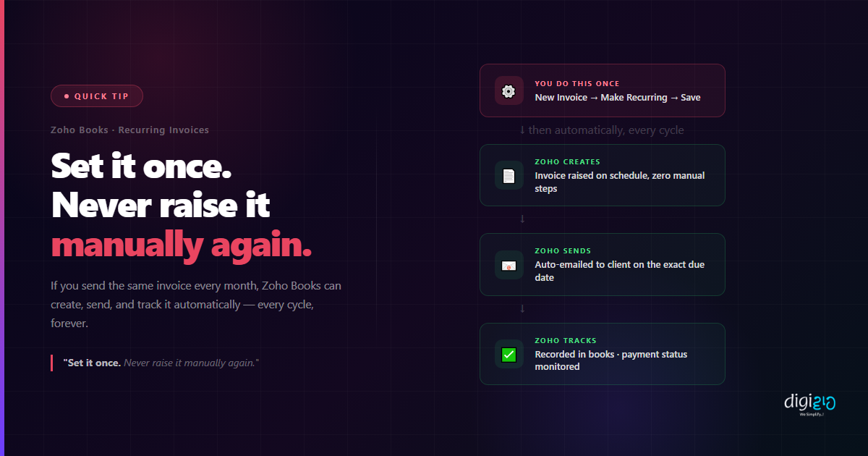Click the pink 'manually again.' headline text
The height and width of the screenshot is (456, 868).
pyautogui.click(x=181, y=246)
